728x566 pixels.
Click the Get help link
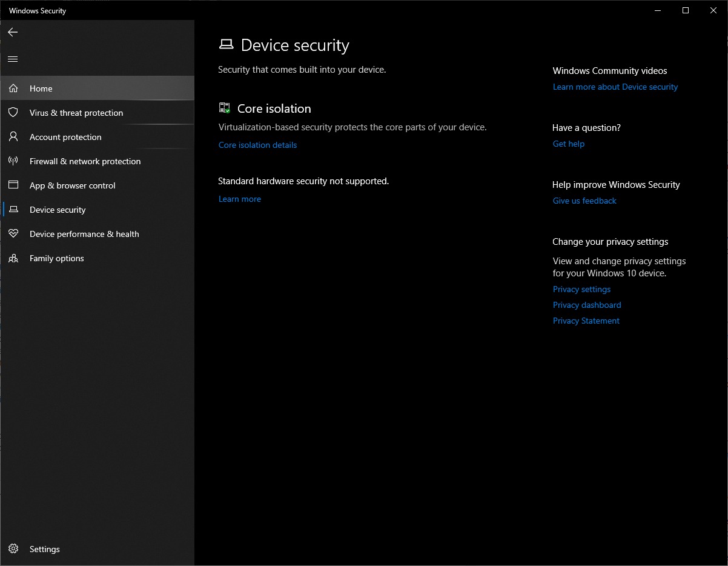pos(568,144)
